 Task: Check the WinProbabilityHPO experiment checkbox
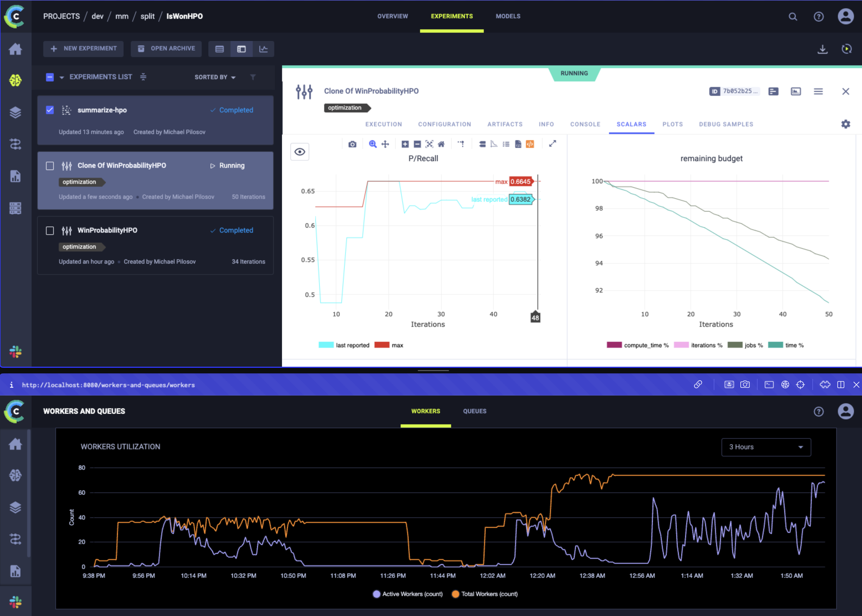(50, 231)
